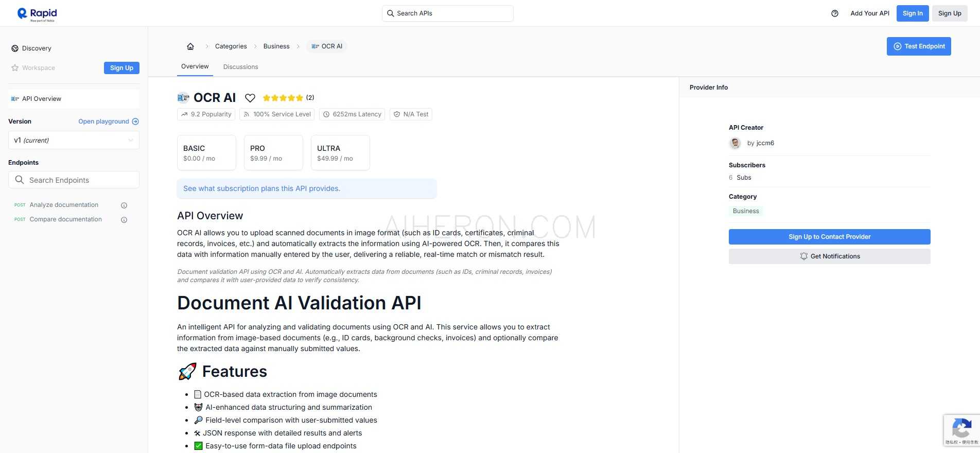Select the ULTRA $49.99 plan card
Screen dimensions: 980x453
(x=340, y=153)
